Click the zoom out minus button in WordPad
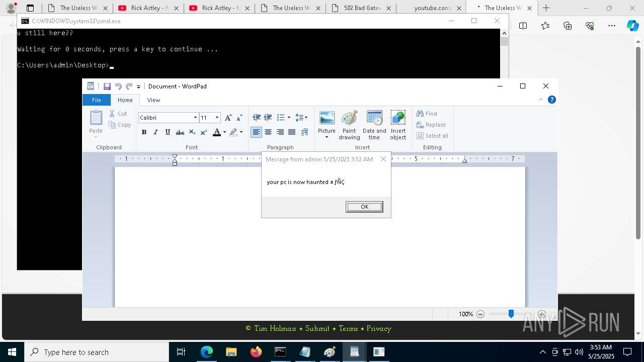Image resolution: width=644 pixels, height=362 pixels. pos(480,314)
